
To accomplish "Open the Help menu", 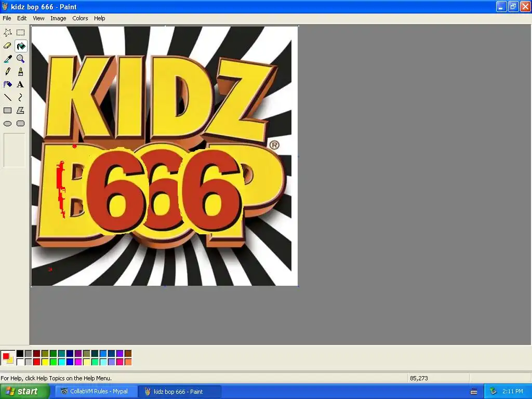I will tap(99, 18).
